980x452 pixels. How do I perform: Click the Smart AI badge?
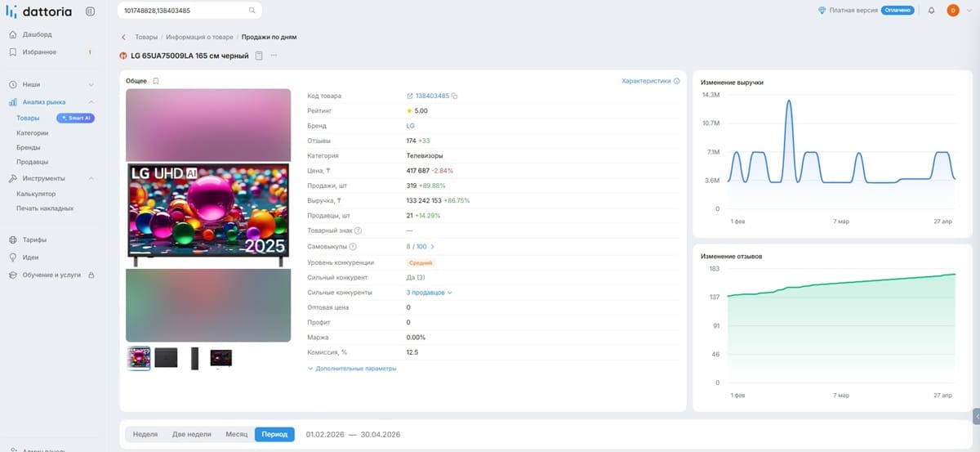(75, 118)
